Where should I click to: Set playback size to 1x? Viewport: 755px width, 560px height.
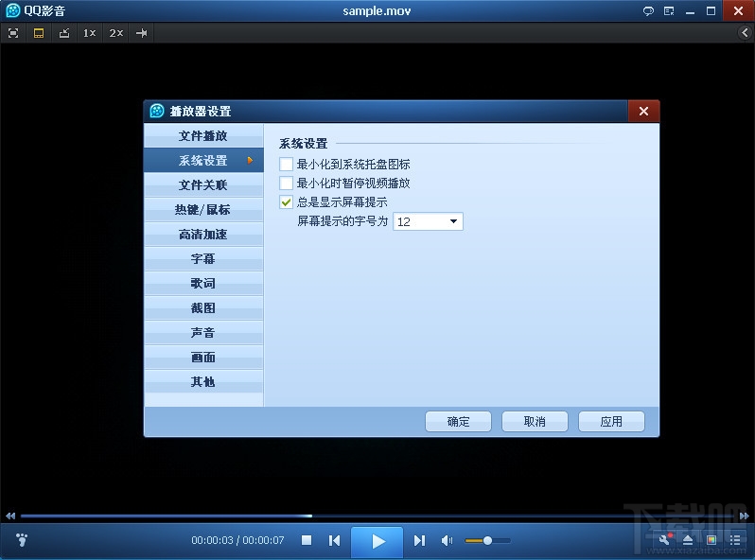click(90, 33)
